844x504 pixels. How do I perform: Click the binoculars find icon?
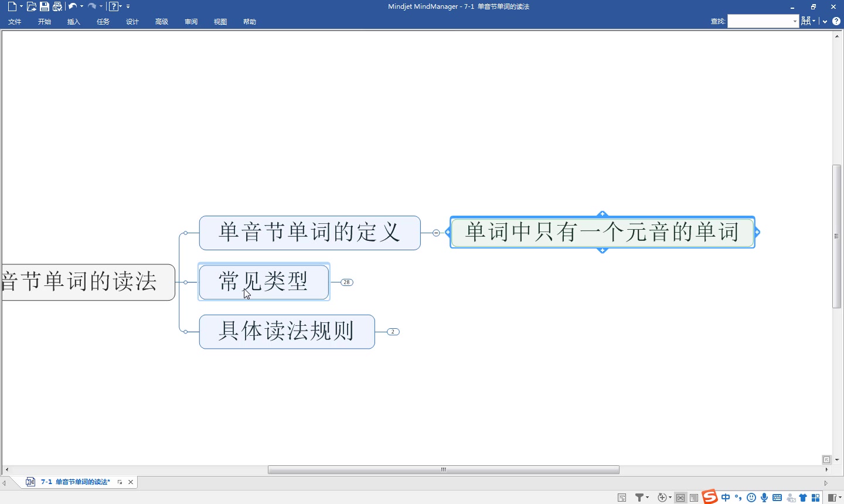coord(806,21)
